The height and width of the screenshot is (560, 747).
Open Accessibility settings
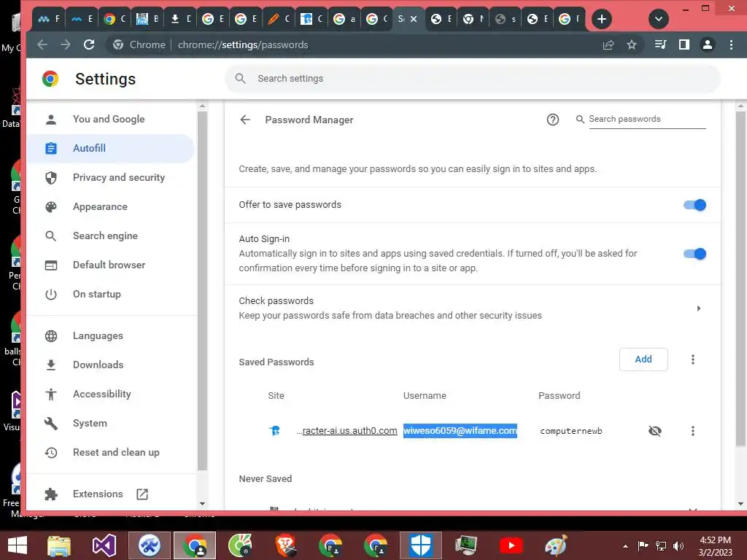point(111,394)
